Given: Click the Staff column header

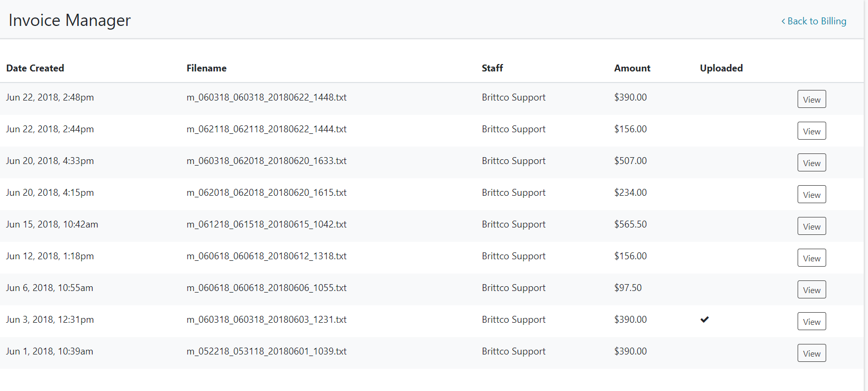Looking at the screenshot, I should tap(492, 68).
